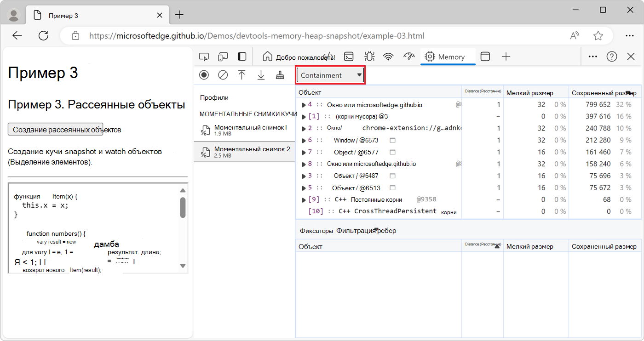Expand the Object @6577 row

point(304,152)
